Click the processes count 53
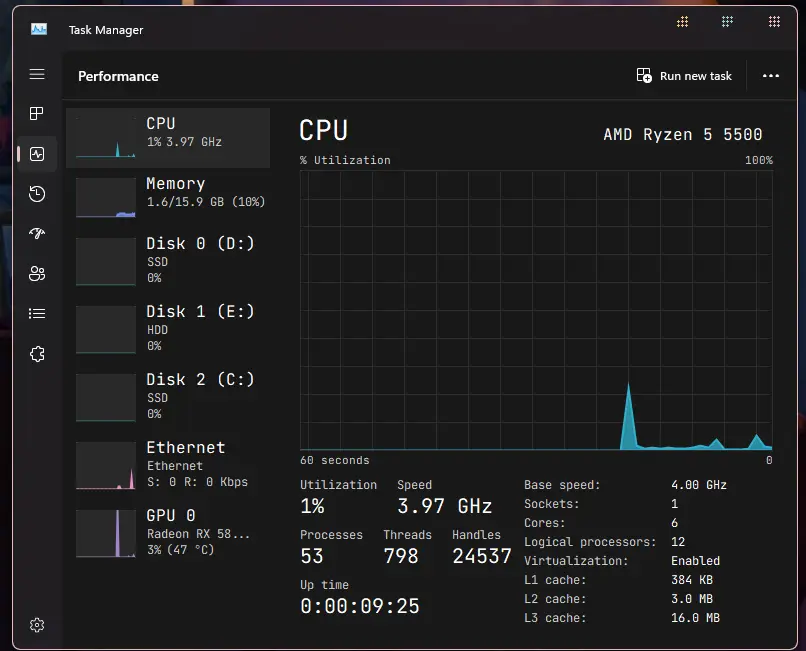 point(312,556)
